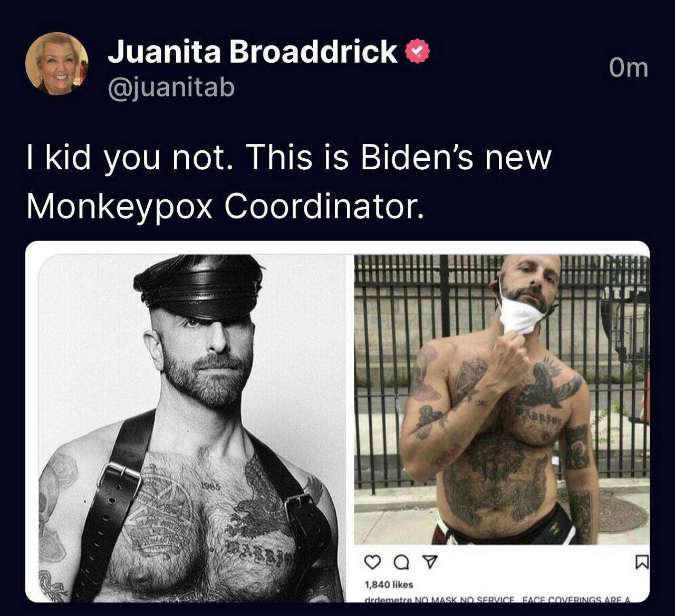675x616 pixels.
Task: Open Juanita Broaddrick's profile avatar
Action: [x=57, y=64]
